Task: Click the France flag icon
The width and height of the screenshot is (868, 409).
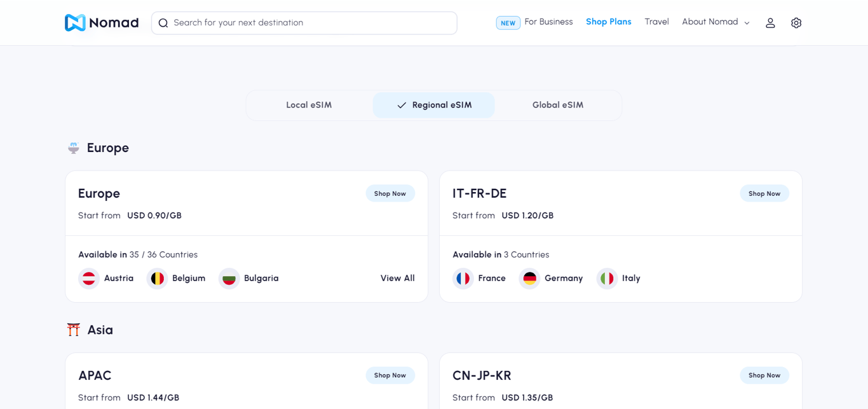Action: point(463,279)
